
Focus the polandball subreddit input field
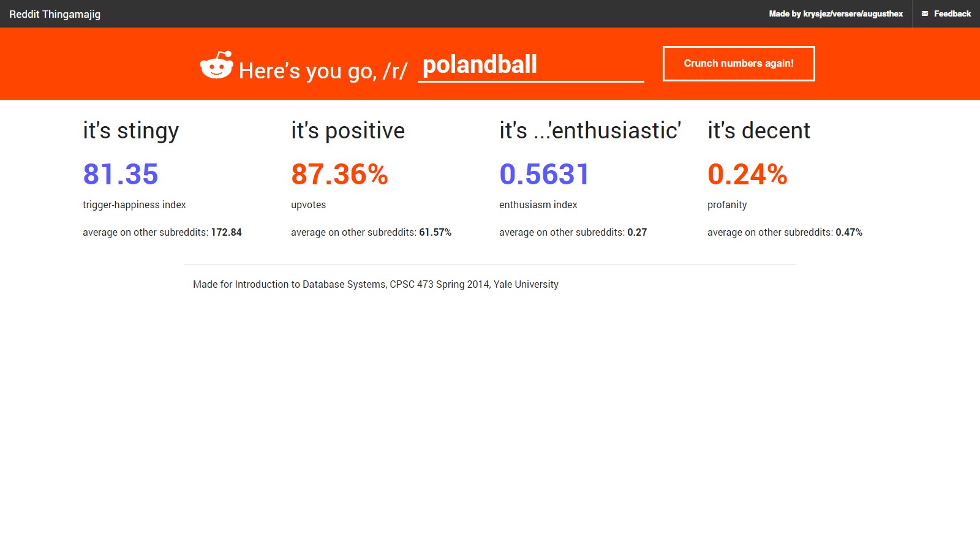coord(530,65)
